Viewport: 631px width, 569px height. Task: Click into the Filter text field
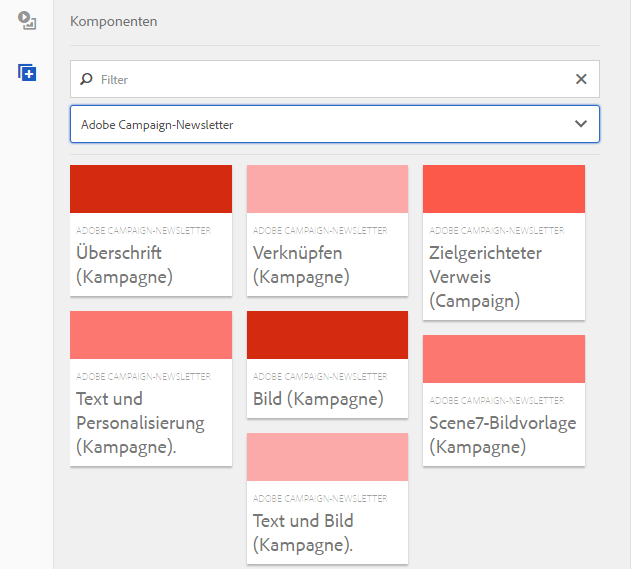click(330, 79)
